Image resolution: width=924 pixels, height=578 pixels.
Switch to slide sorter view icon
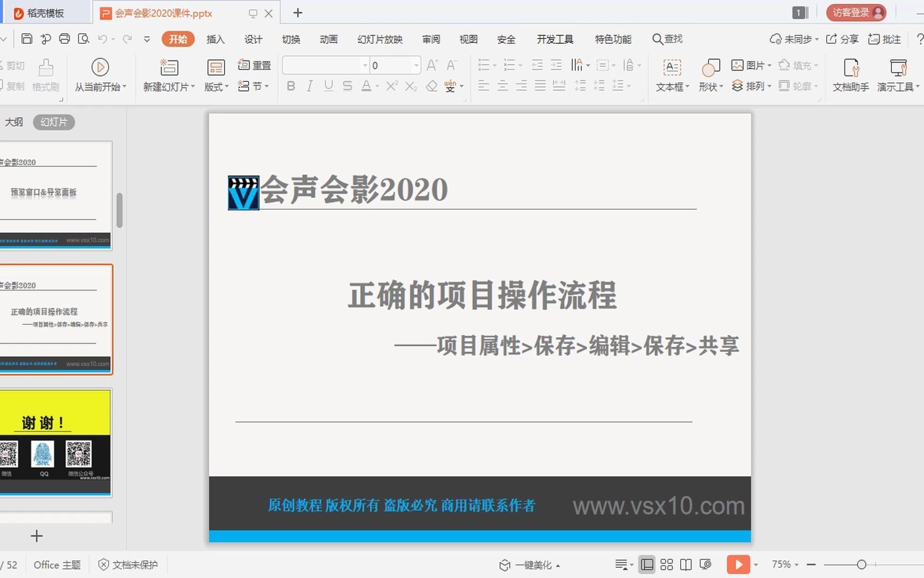coord(667,565)
